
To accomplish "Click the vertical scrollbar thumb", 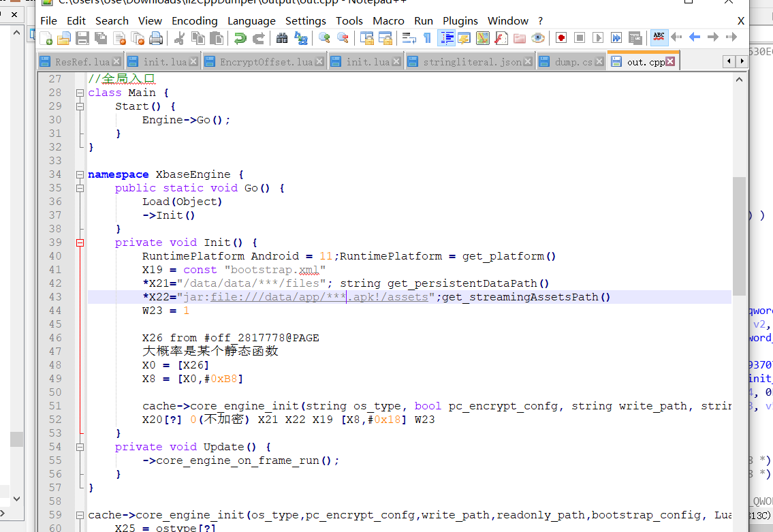I will pyautogui.click(x=739, y=235).
